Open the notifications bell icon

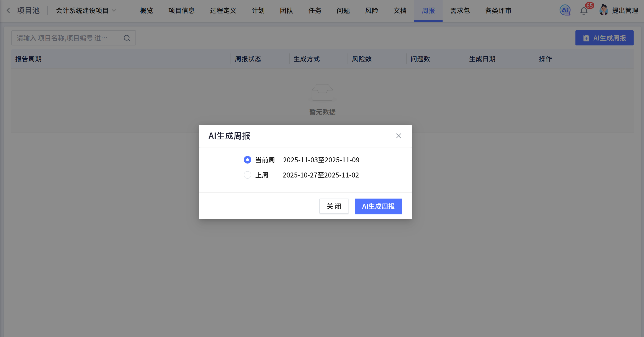[584, 11]
